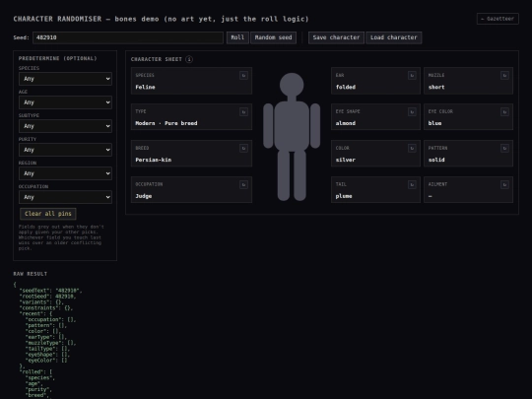Click the Species value "Feline"

(145, 88)
